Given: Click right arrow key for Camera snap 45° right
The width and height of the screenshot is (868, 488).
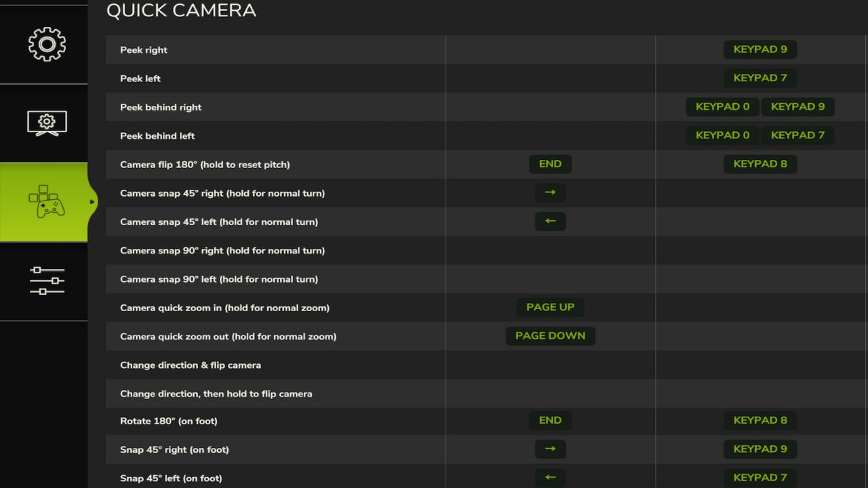Looking at the screenshot, I should tap(550, 192).
